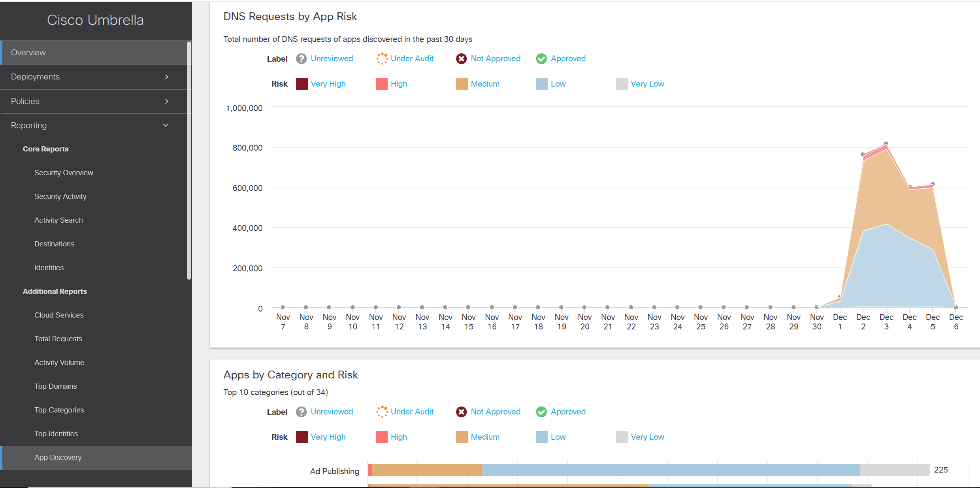The height and width of the screenshot is (488, 980).
Task: Collapse the Reporting section chevron
Action: point(166,125)
